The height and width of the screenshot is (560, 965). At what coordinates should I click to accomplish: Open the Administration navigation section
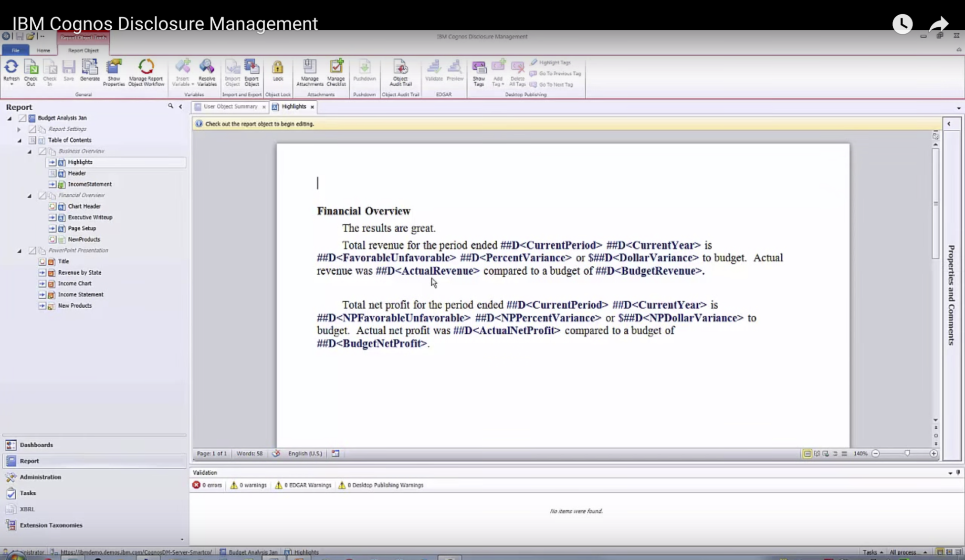40,477
